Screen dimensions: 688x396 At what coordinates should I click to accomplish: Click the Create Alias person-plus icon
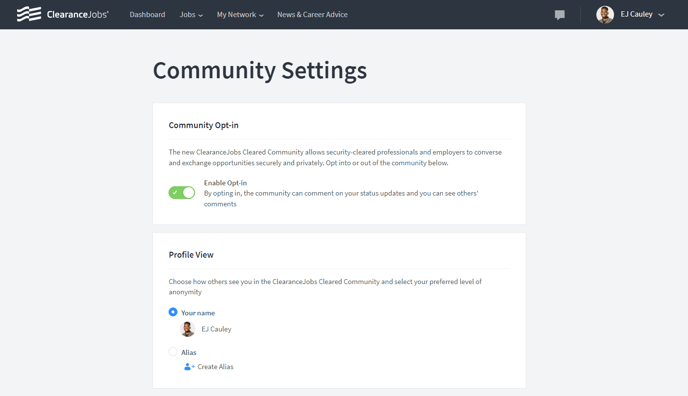(x=189, y=367)
